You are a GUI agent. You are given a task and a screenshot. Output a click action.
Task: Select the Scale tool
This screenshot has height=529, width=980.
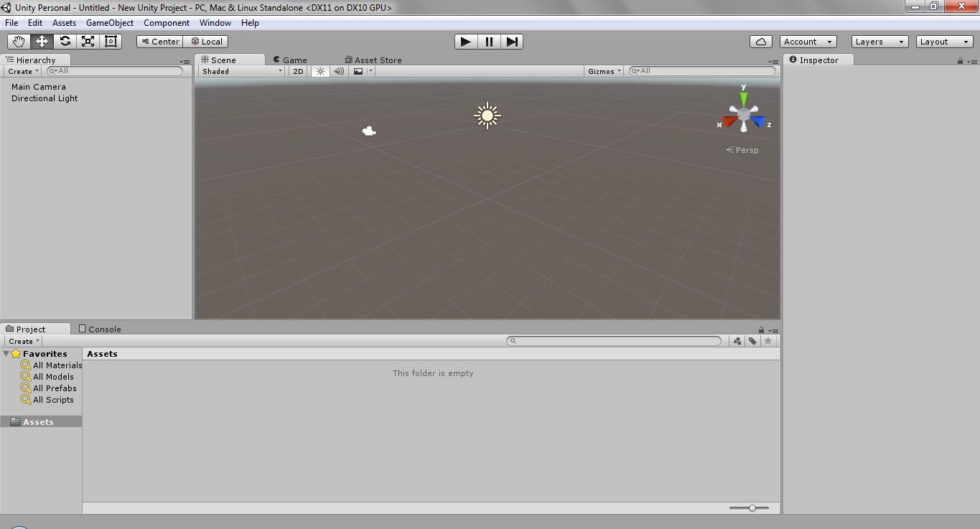point(87,41)
